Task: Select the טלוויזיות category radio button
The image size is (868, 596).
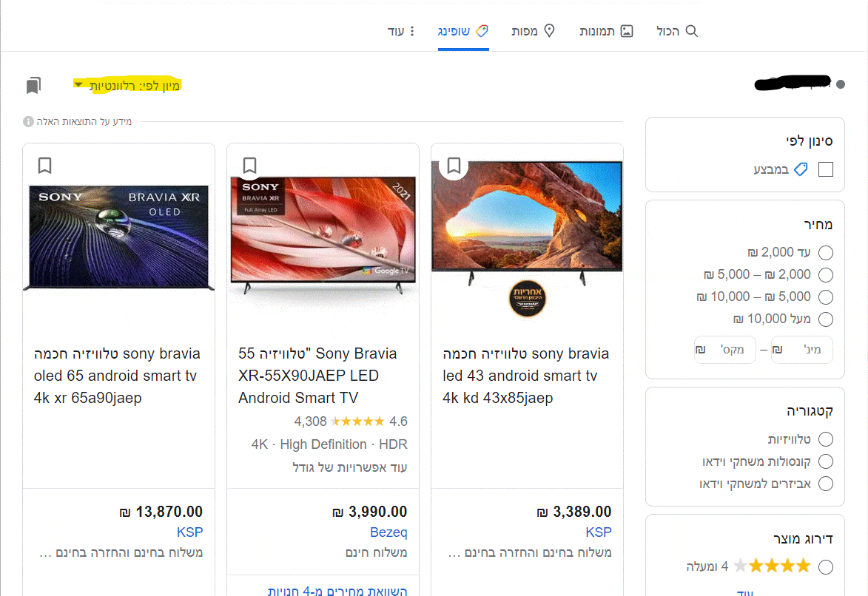Action: point(825,439)
